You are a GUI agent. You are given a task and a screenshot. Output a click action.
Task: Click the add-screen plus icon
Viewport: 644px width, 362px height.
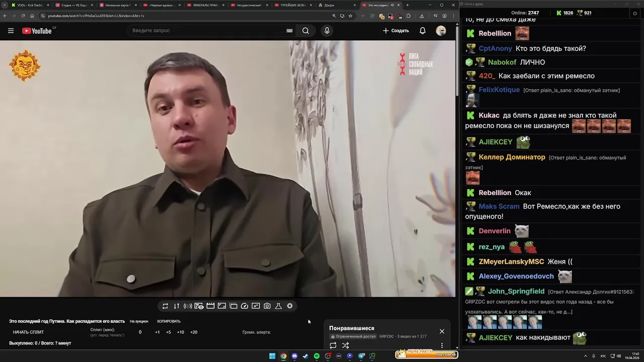(x=256, y=306)
